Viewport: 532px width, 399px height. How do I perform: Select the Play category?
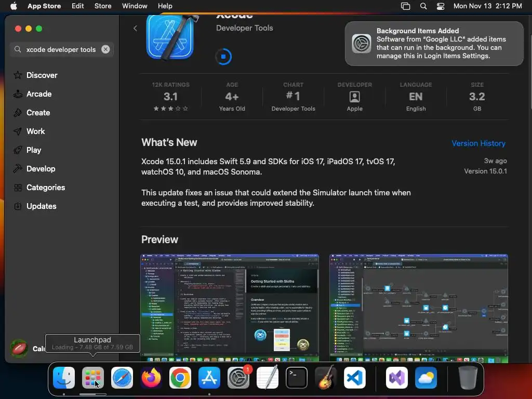[27, 150]
